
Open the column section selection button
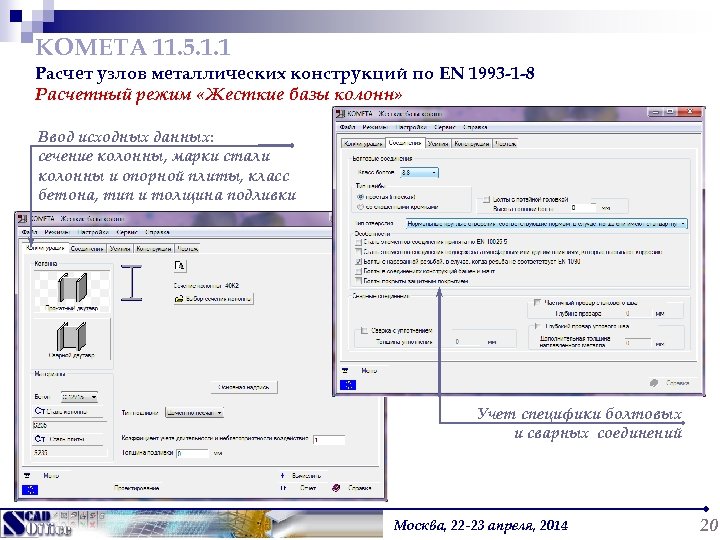point(213,299)
